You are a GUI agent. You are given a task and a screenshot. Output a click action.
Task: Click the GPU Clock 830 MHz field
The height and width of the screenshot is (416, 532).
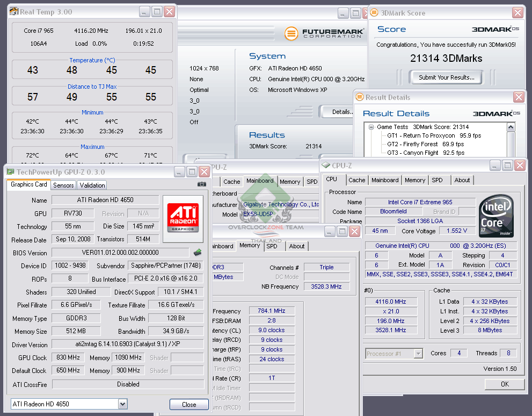[x=68, y=357]
